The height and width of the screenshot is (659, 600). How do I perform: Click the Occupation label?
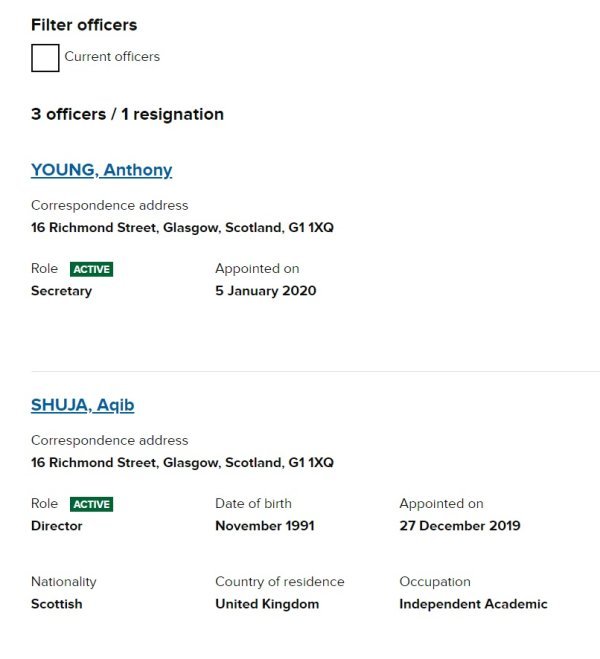pyautogui.click(x=434, y=582)
